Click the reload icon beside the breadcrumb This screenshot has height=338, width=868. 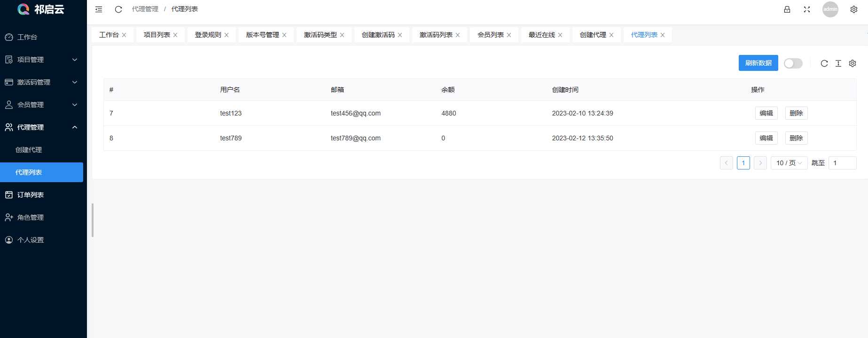118,9
